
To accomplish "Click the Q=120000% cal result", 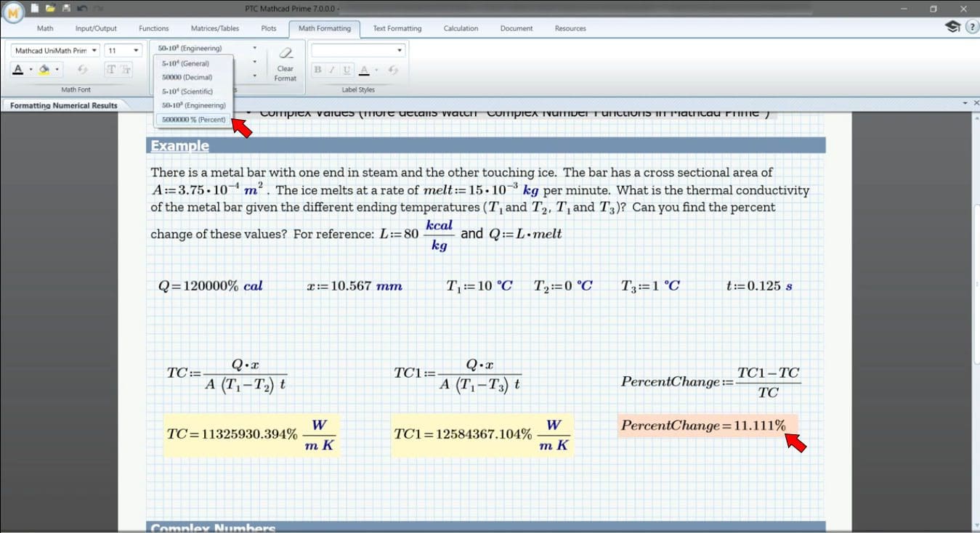I will tap(211, 286).
